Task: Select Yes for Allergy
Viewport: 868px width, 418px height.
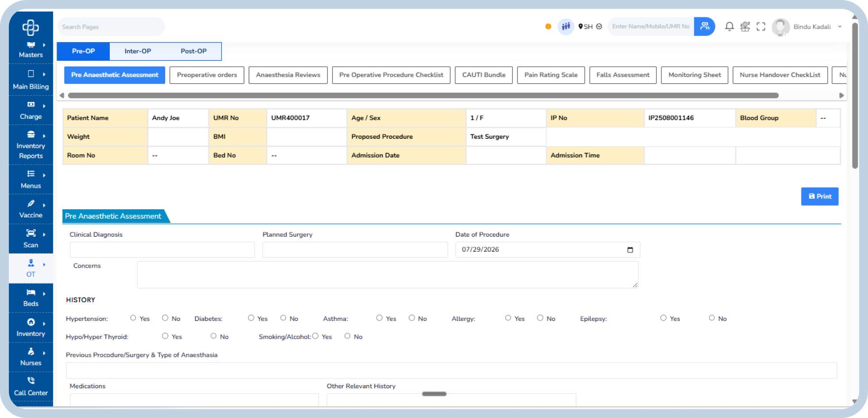Action: [508, 318]
